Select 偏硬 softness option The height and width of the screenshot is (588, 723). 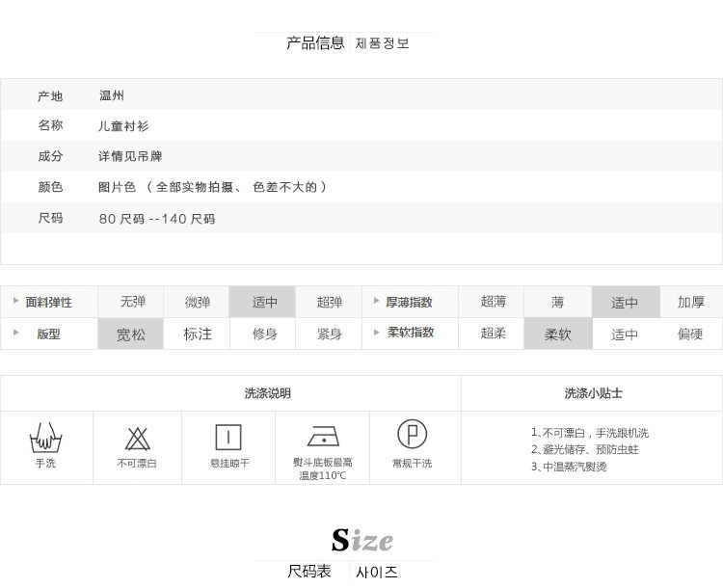[x=691, y=334]
